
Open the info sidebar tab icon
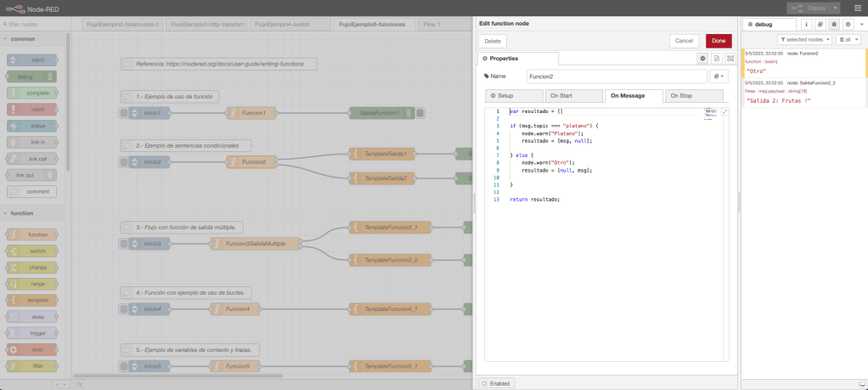point(806,25)
